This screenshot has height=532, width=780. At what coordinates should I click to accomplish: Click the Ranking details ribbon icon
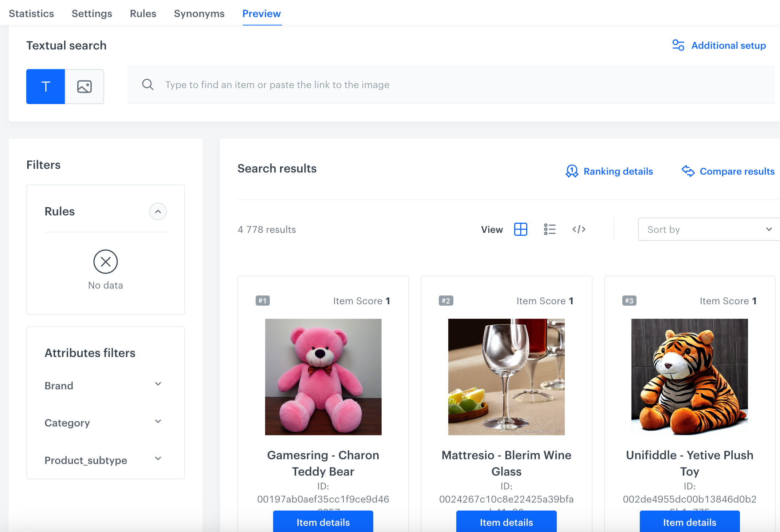coord(572,171)
